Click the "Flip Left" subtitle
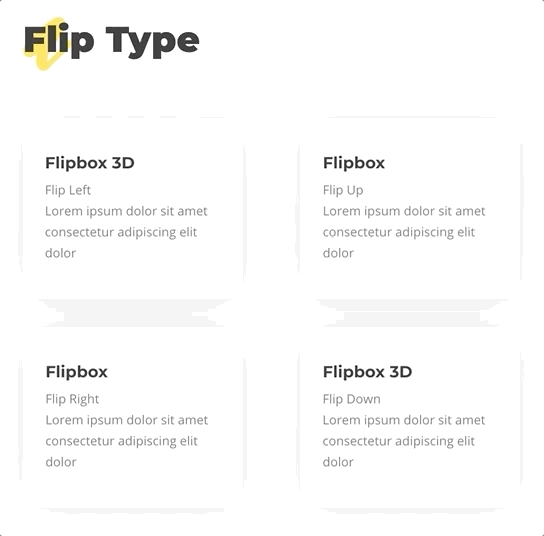544x536 pixels. coord(68,190)
